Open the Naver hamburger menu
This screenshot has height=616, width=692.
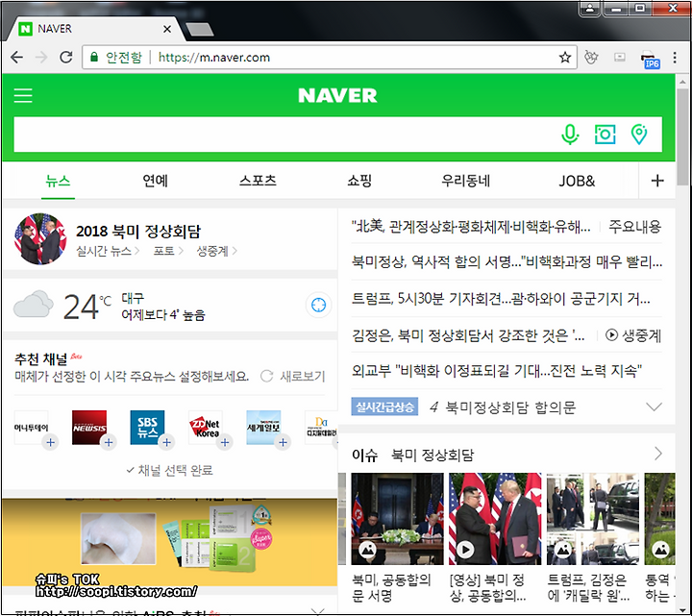[23, 95]
